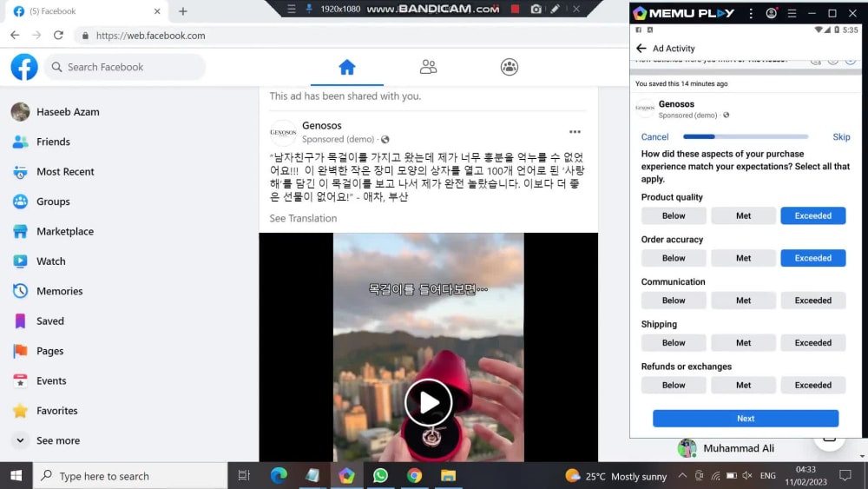Open MEmu account icon
868x489 pixels.
pyautogui.click(x=771, y=13)
